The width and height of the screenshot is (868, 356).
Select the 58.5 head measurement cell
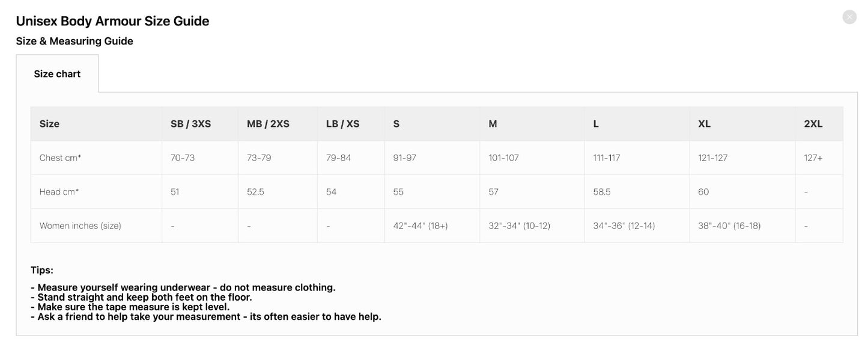[601, 191]
